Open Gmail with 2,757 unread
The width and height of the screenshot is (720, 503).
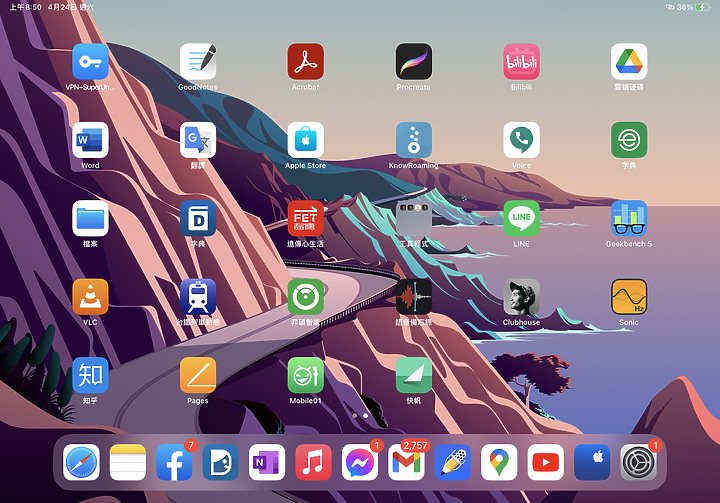coord(406,462)
